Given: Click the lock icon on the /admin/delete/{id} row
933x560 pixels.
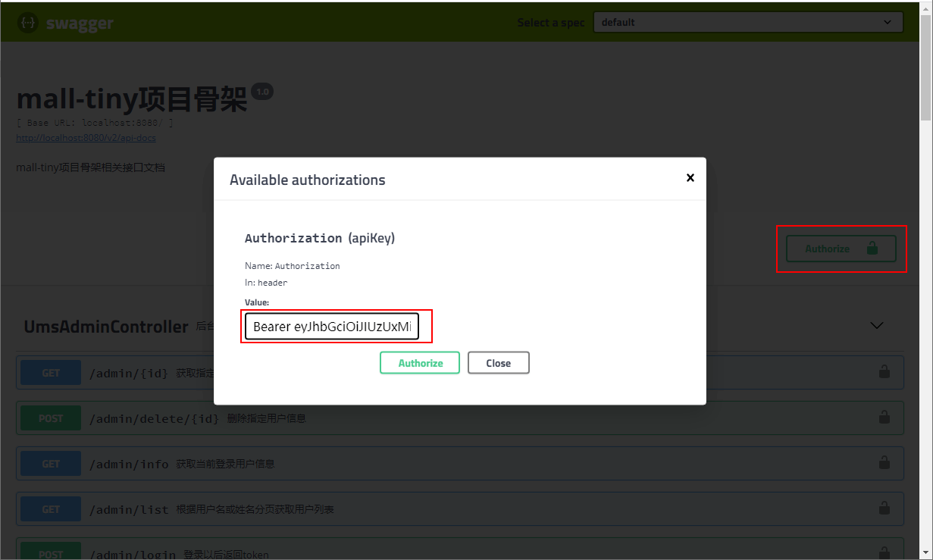Looking at the screenshot, I should [884, 417].
